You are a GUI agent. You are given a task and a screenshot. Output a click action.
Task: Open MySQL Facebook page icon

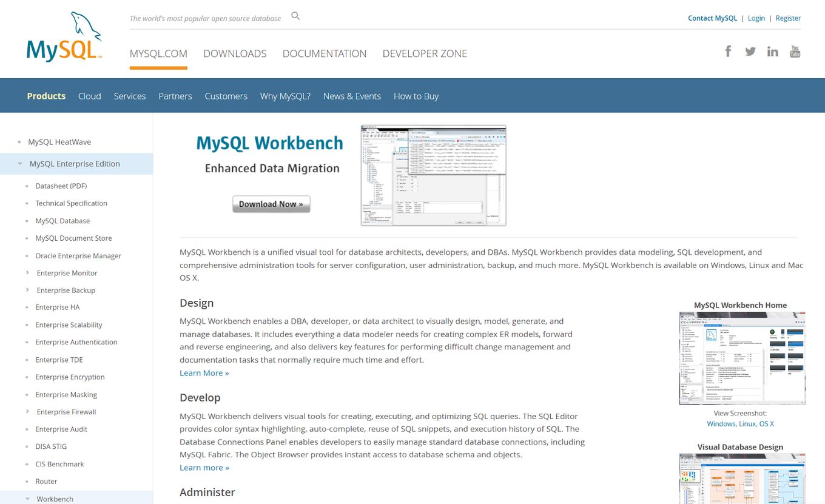click(x=728, y=51)
